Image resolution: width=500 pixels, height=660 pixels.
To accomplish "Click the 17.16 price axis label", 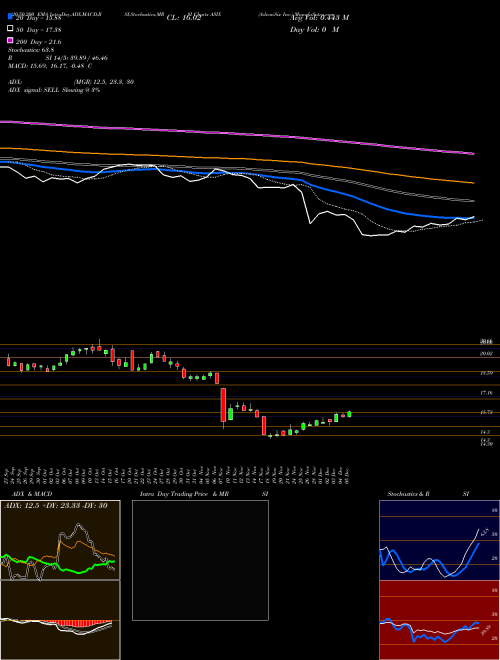I will (486, 392).
